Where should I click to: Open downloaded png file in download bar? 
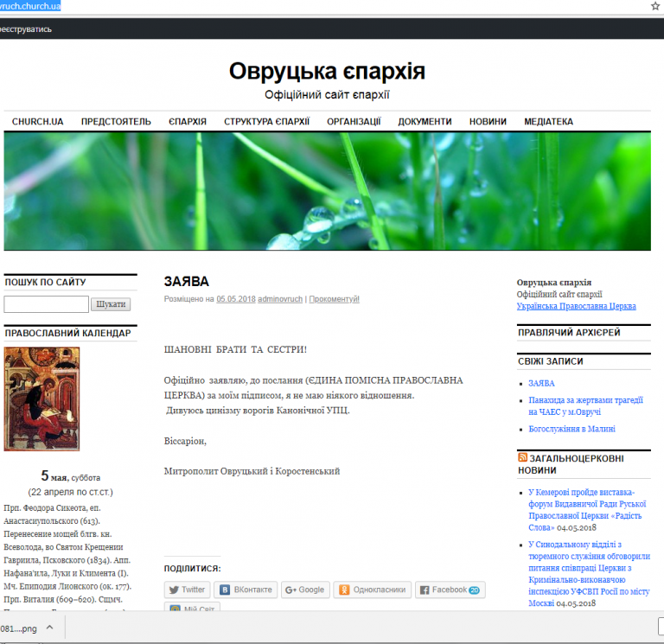tap(19, 628)
